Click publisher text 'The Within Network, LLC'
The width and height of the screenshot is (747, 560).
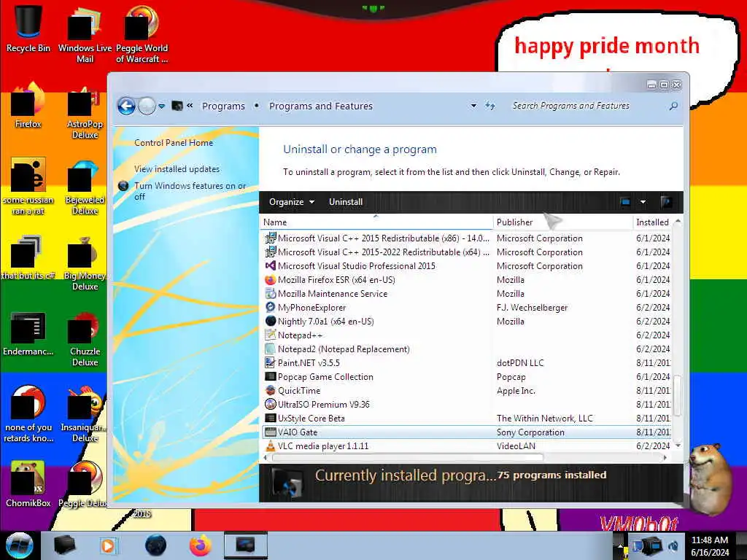coord(544,418)
